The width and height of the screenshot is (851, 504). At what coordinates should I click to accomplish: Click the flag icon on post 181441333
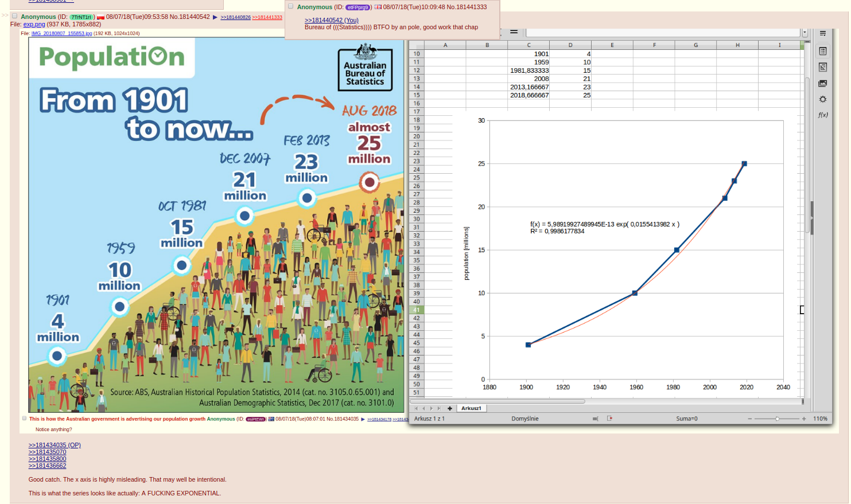coord(378,7)
